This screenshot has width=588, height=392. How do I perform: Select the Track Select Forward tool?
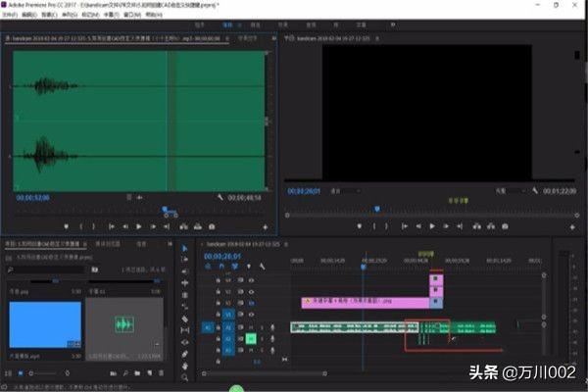click(184, 260)
